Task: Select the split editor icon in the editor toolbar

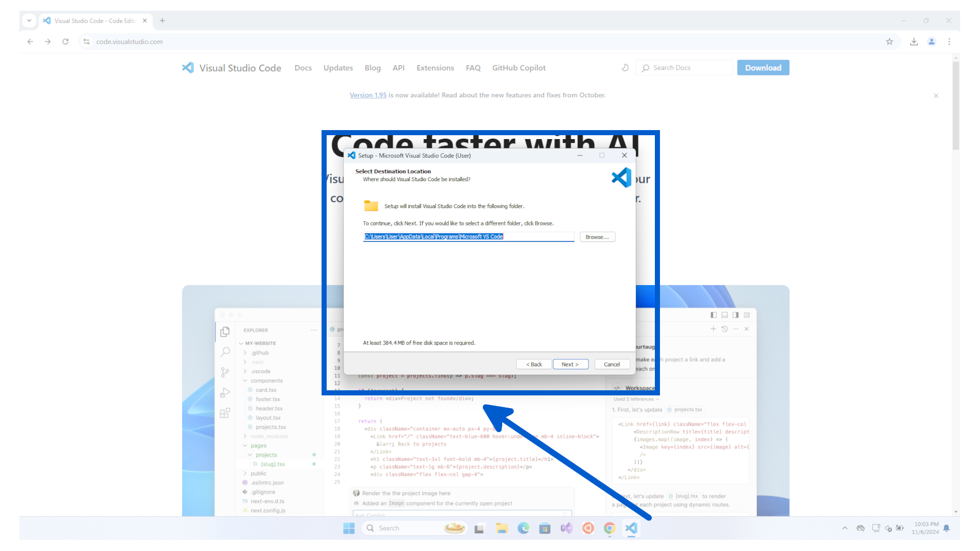Action: [736, 315]
